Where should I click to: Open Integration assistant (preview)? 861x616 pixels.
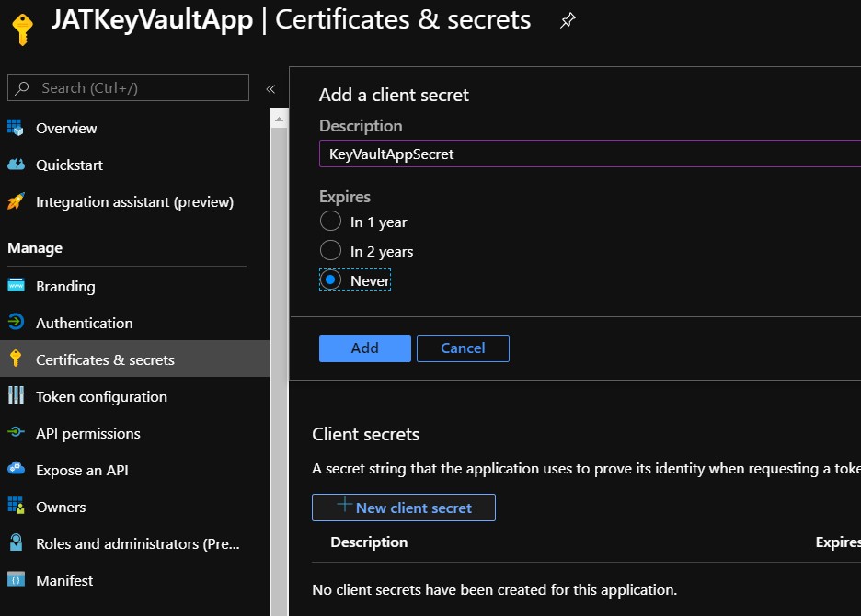[134, 202]
